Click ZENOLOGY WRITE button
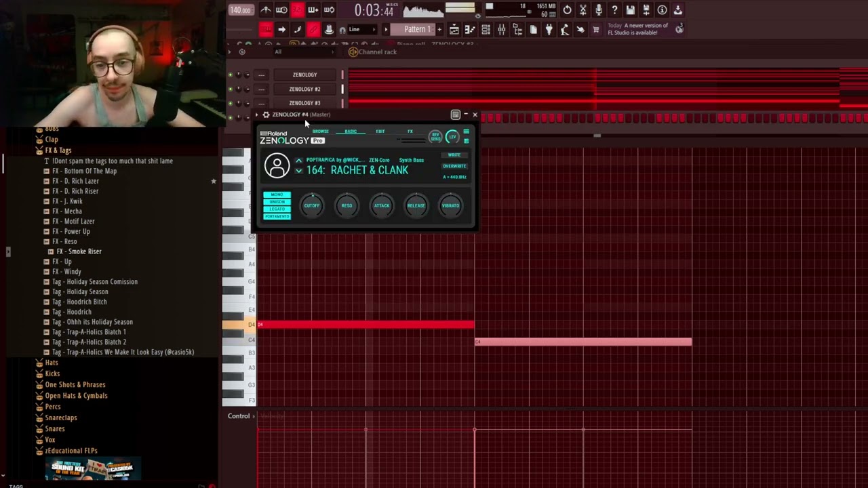Viewport: 868px width, 488px height. pos(454,155)
